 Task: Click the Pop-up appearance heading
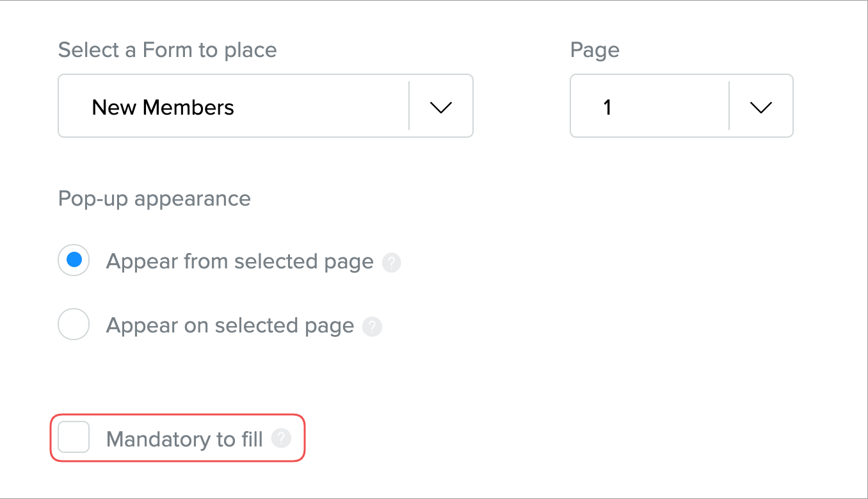pos(154,199)
